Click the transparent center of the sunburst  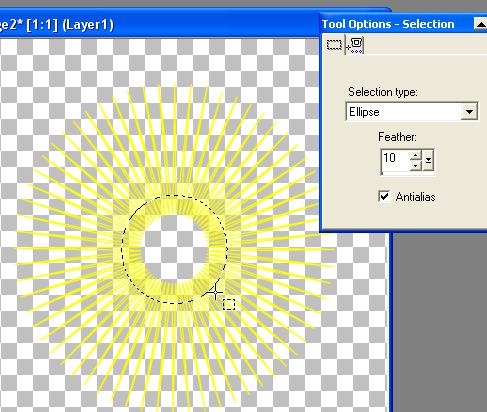(176, 249)
